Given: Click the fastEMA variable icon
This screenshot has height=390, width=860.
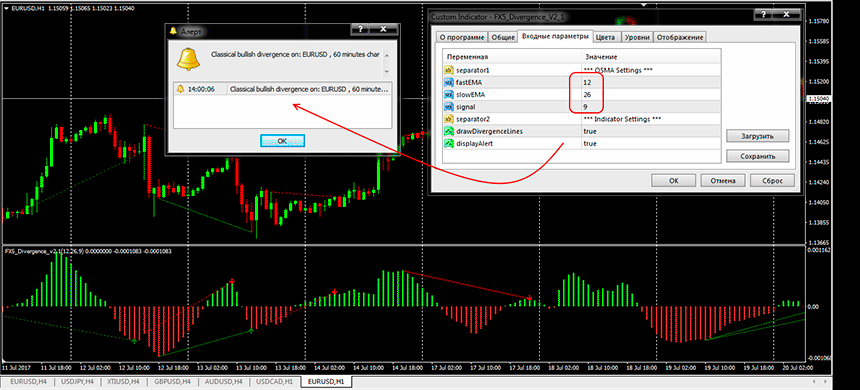Looking at the screenshot, I should 449,82.
